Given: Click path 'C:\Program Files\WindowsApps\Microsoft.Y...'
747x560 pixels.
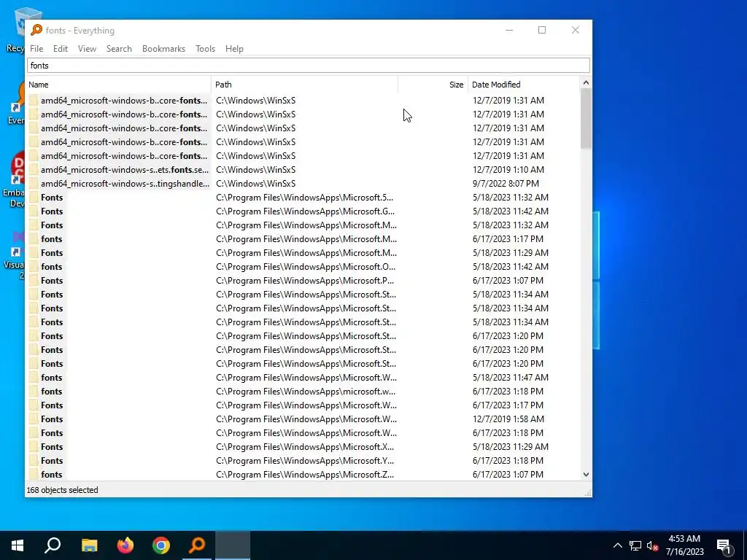Looking at the screenshot, I should pyautogui.click(x=305, y=461).
